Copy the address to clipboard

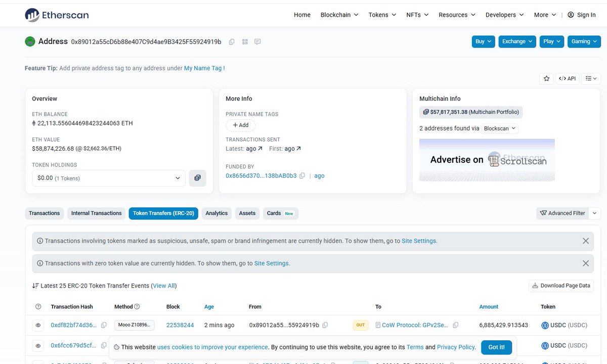click(x=232, y=42)
